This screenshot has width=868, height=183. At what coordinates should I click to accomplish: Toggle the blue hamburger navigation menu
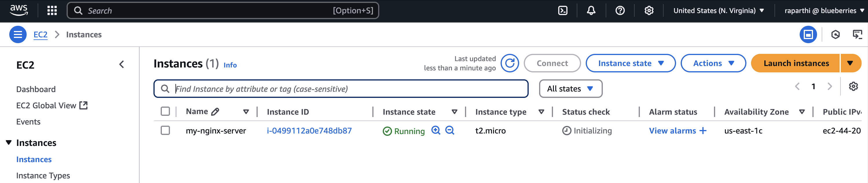pos(18,34)
